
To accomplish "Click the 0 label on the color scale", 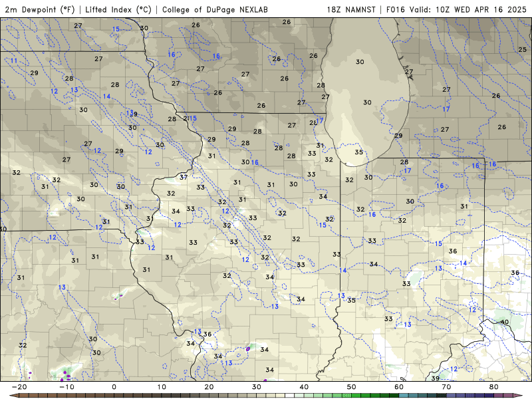I will (114, 387).
